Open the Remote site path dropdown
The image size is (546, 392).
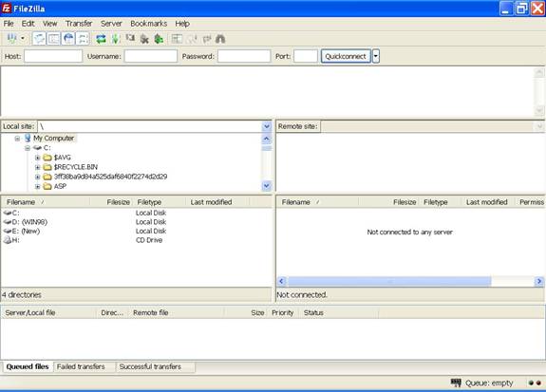click(x=539, y=126)
